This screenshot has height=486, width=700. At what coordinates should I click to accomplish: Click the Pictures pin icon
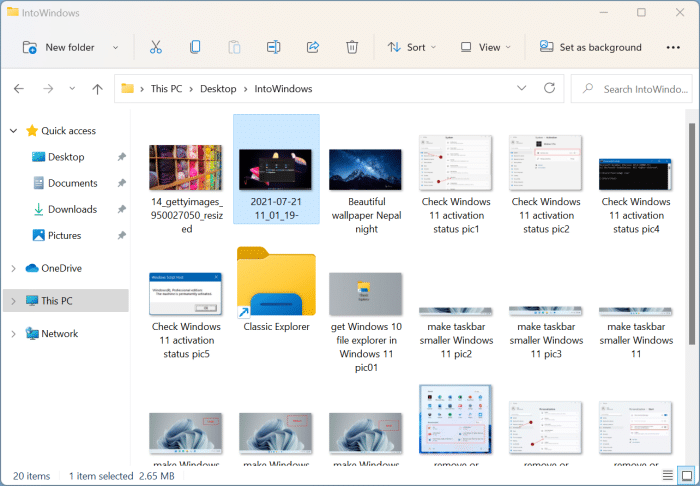(121, 235)
